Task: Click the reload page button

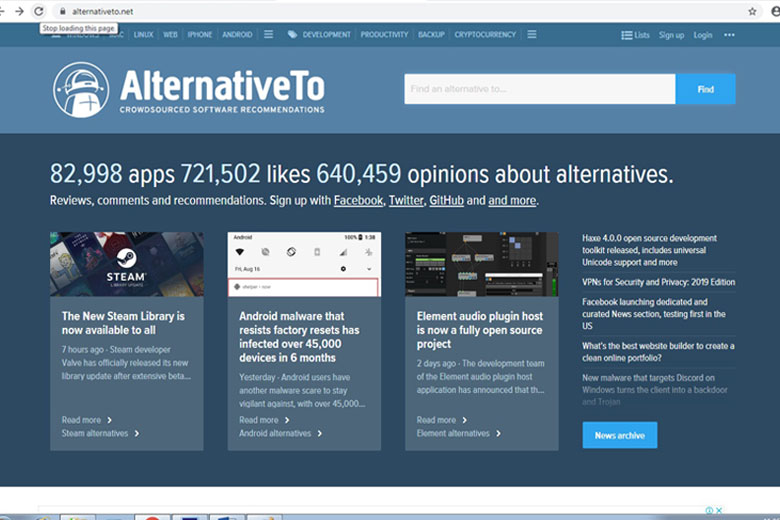Action: [39, 11]
